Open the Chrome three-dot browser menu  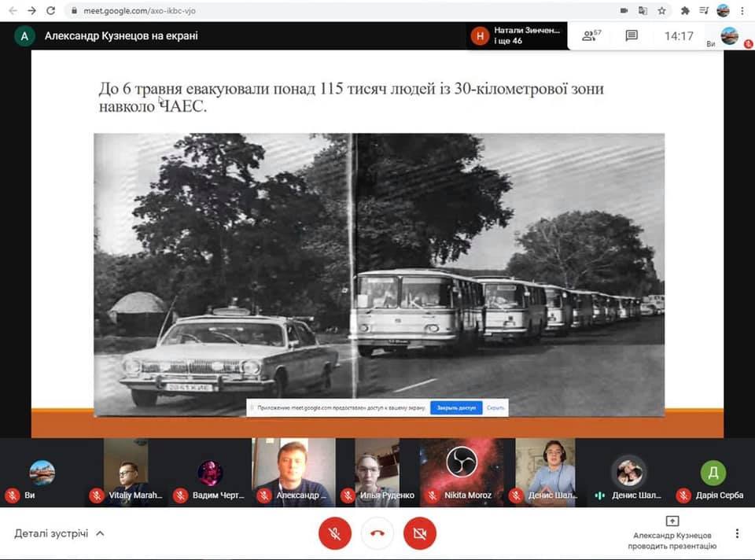(742, 11)
